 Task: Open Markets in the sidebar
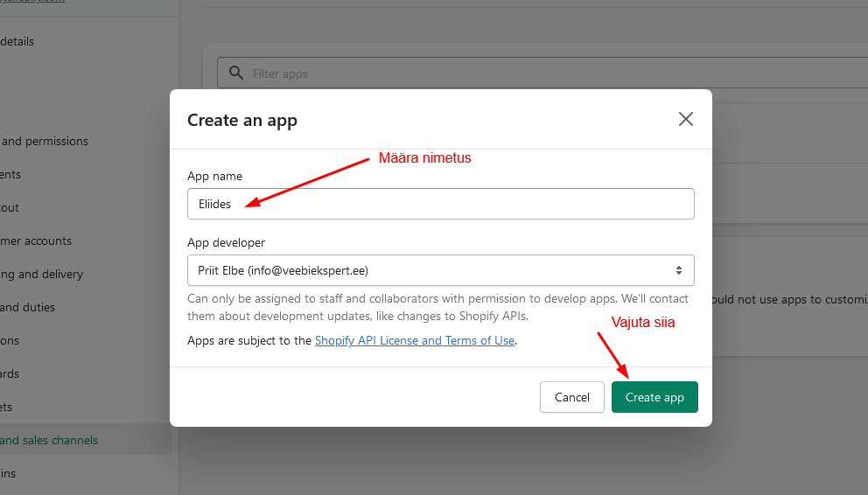[7, 407]
